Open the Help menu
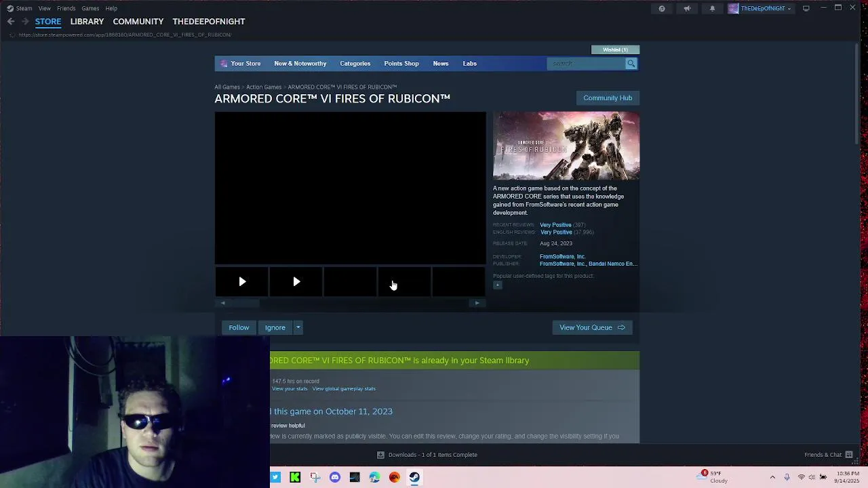 [111, 8]
